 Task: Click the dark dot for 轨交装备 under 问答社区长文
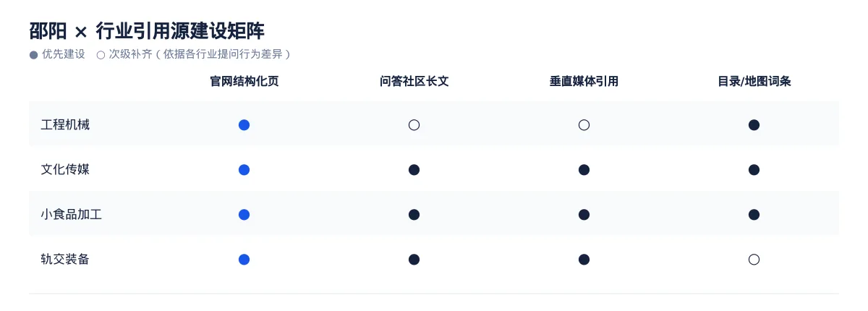(x=414, y=260)
